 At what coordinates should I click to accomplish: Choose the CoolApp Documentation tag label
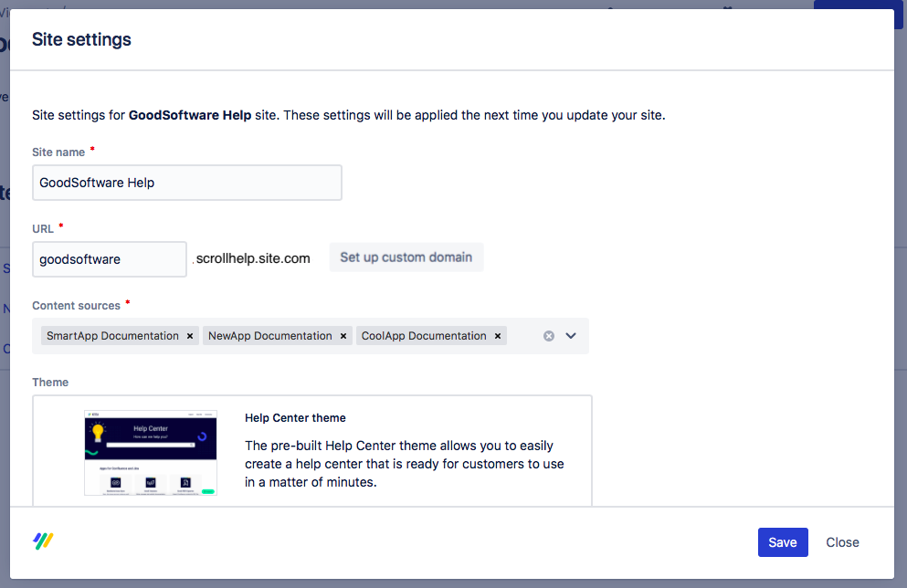[x=424, y=336]
